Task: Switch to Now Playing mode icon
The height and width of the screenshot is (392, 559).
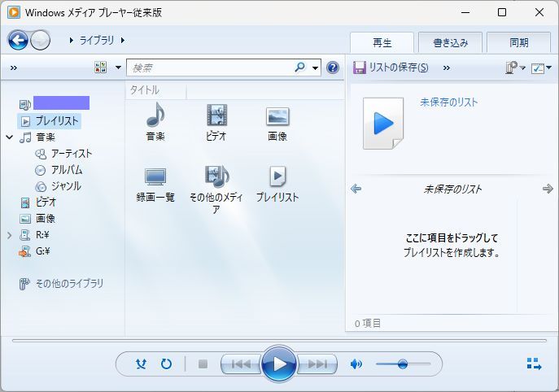Action: click(x=534, y=364)
